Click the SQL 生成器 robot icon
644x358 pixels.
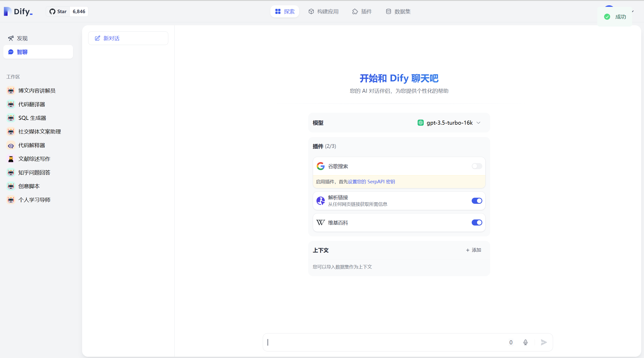11,118
